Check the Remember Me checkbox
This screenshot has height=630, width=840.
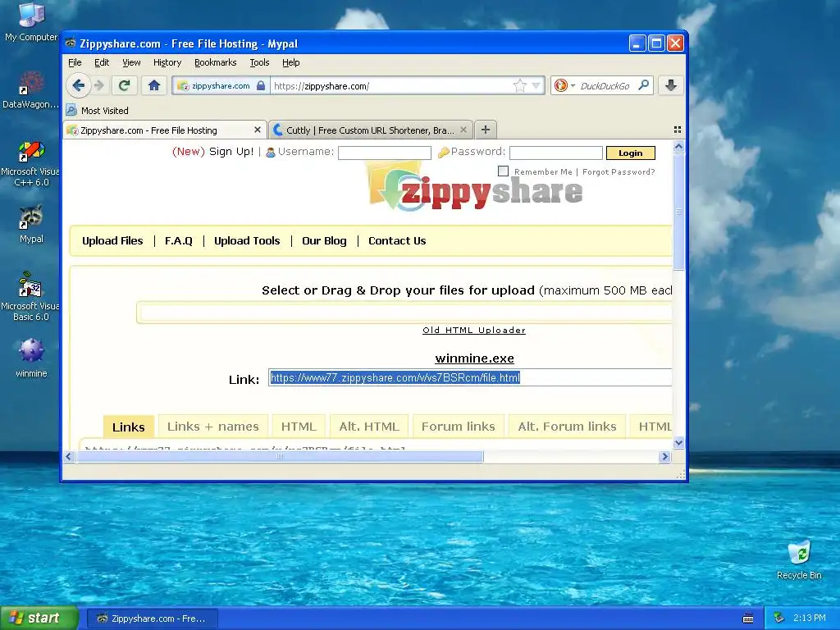coord(503,171)
